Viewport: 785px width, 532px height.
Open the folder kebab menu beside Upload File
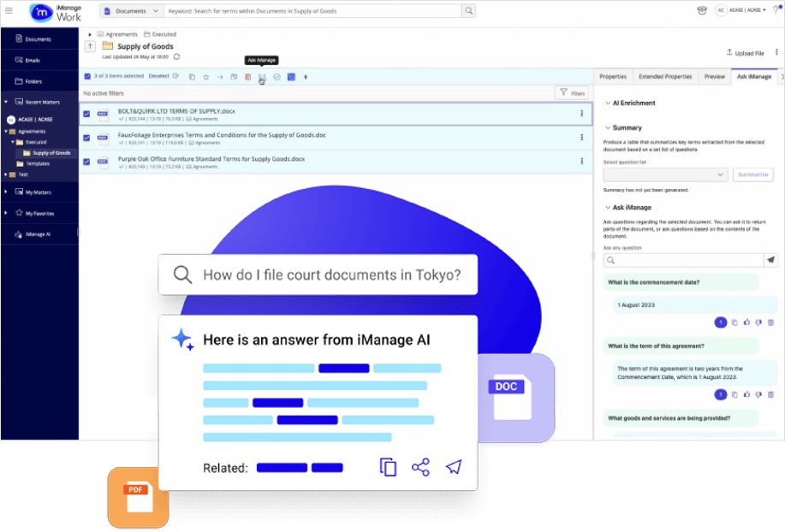point(776,52)
